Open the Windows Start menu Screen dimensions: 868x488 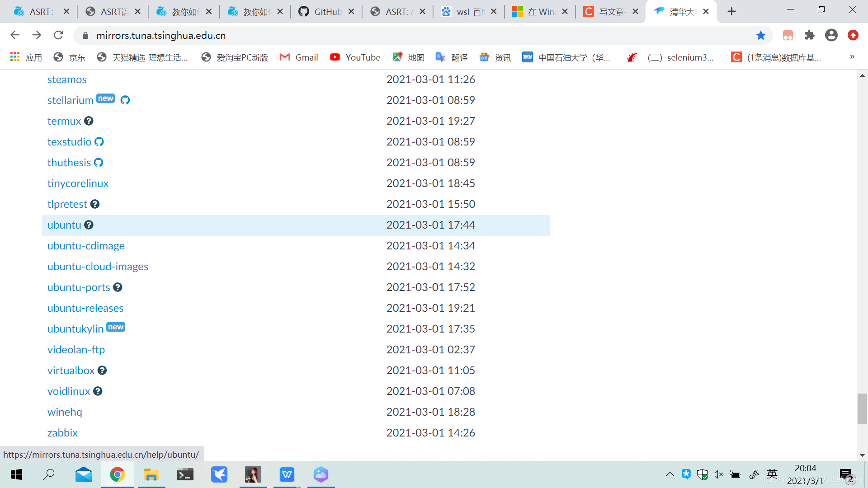(x=16, y=474)
